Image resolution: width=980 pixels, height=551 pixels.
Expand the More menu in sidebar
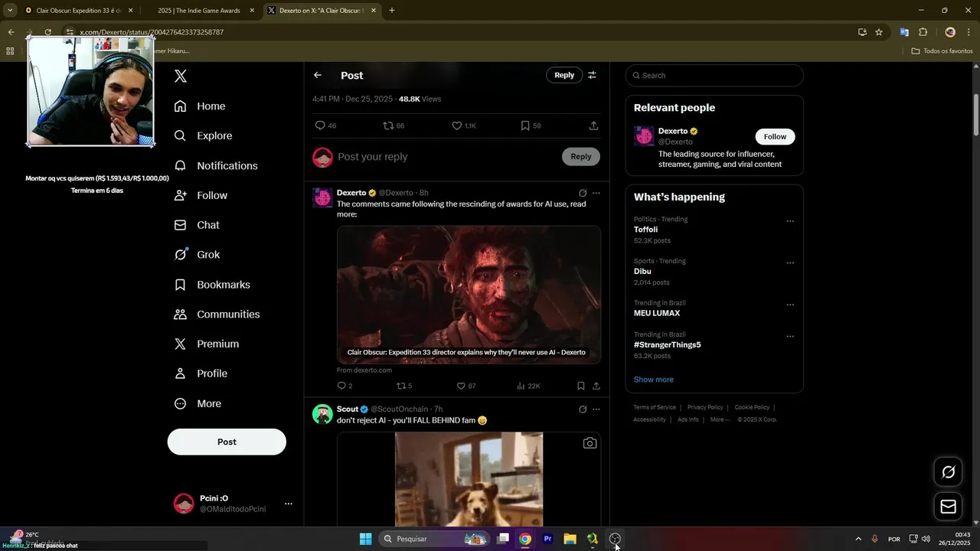coord(198,403)
